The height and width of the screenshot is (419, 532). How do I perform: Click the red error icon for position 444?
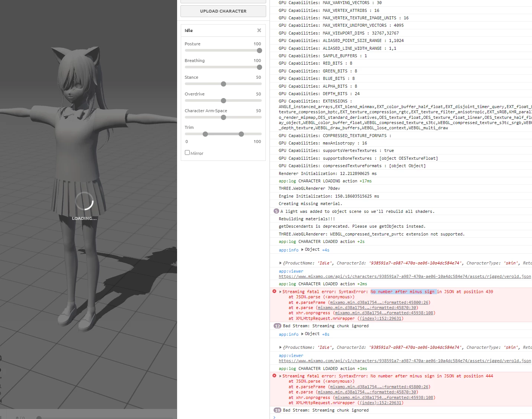pyautogui.click(x=275, y=376)
